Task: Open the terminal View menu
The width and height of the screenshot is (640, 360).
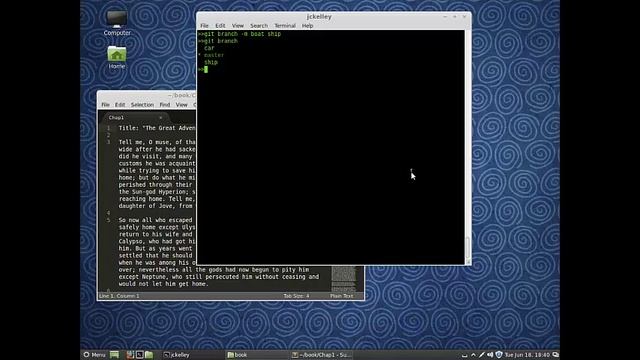Action: click(238, 25)
